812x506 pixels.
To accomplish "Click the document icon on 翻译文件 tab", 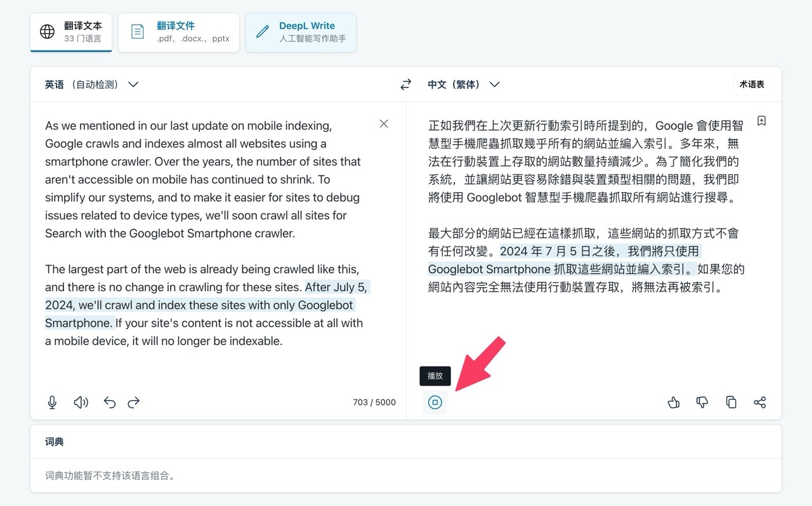I will click(138, 32).
